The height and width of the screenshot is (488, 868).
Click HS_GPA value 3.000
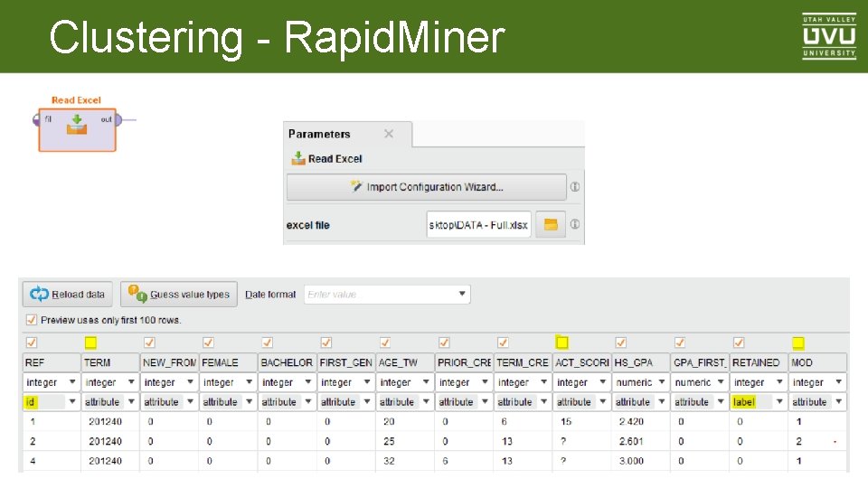click(x=631, y=461)
